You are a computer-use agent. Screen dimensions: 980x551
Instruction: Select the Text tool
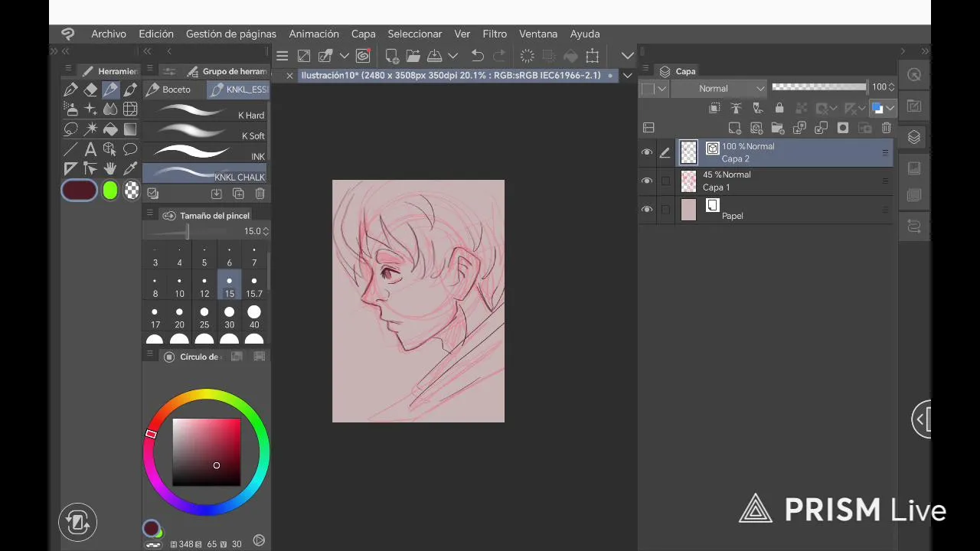tap(90, 149)
